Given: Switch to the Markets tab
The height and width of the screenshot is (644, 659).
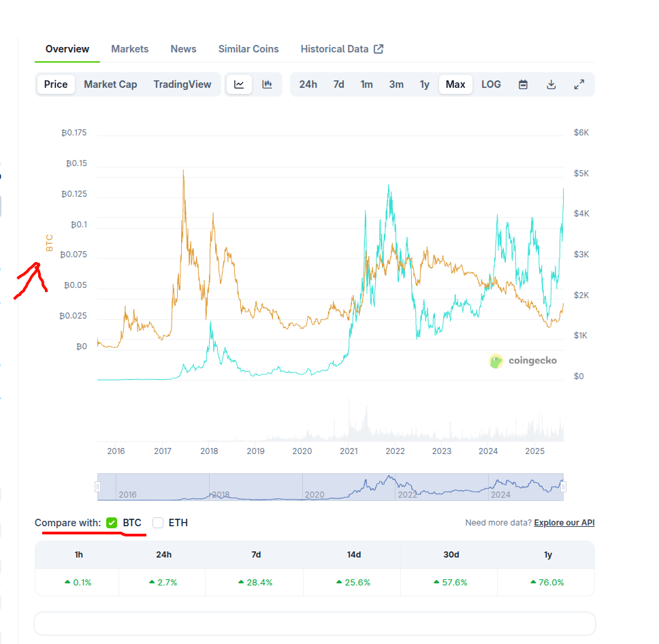Looking at the screenshot, I should point(130,49).
